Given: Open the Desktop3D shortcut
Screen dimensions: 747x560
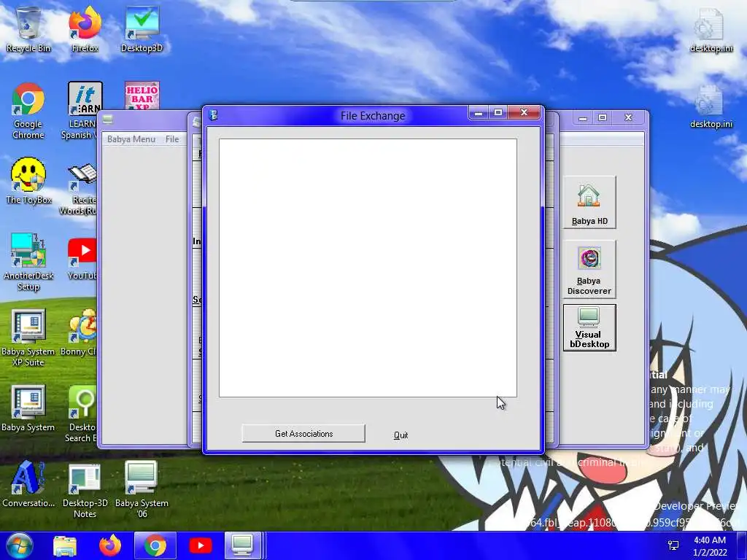Looking at the screenshot, I should [x=142, y=29].
